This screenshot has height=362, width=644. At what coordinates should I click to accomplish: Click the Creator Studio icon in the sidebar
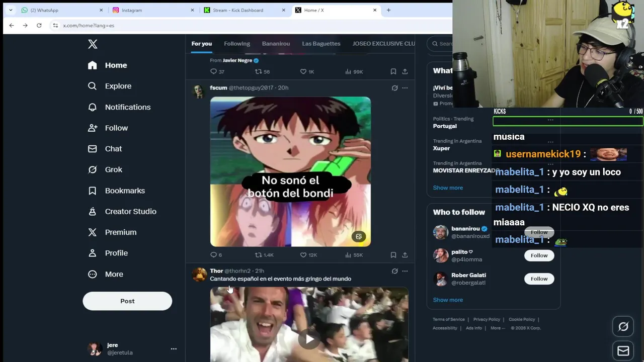point(93,212)
